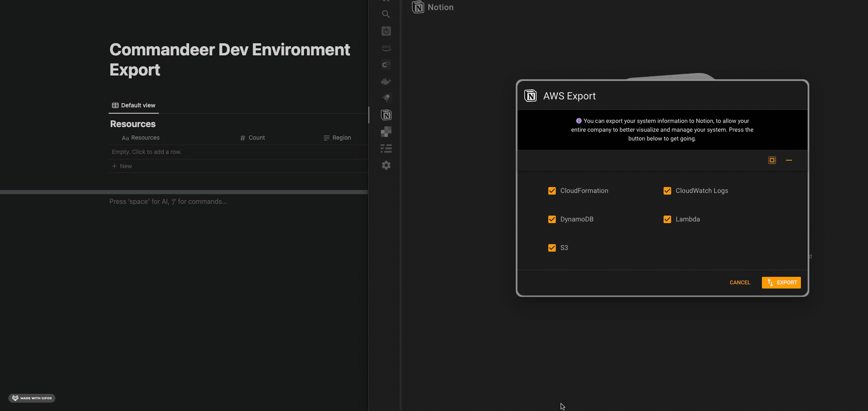This screenshot has width=868, height=411.
Task: Click the purple info icon in the dialog
Action: [579, 121]
